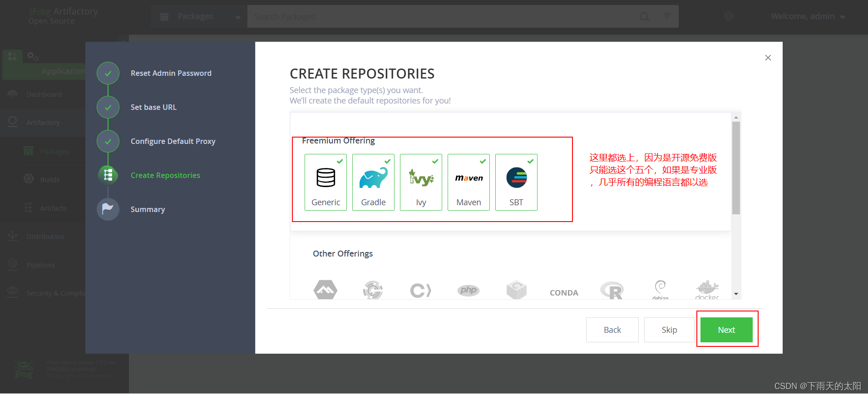Open the Set base URL step

tap(153, 107)
